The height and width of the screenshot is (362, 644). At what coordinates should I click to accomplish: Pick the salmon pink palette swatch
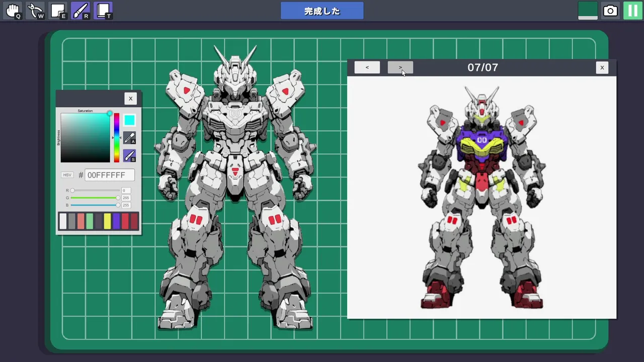click(x=80, y=221)
